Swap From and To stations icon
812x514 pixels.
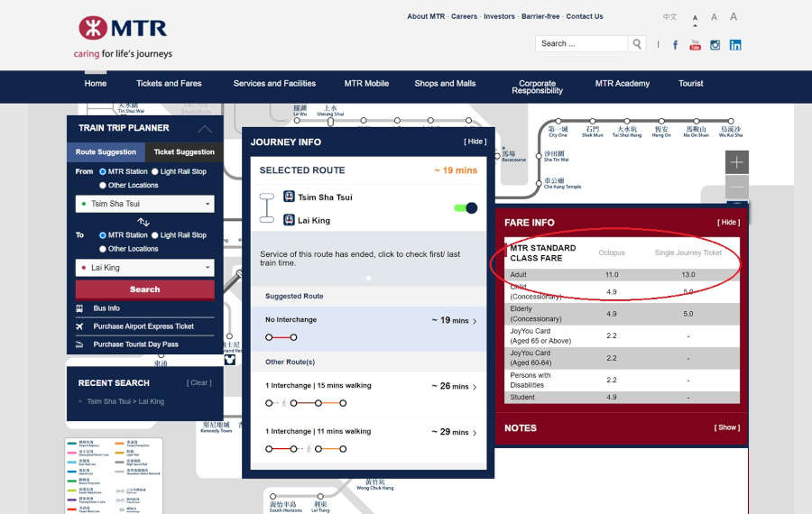[x=143, y=222]
